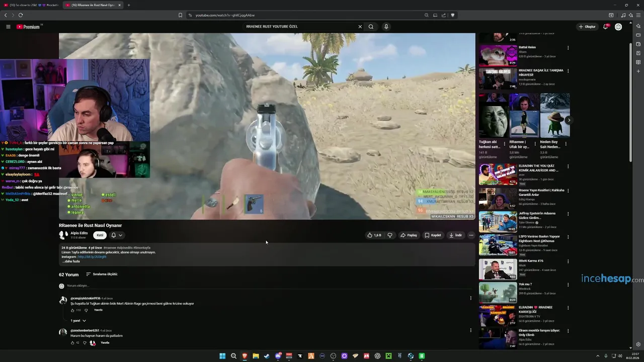Open options menu for zeydsenberber6261 comment
This screenshot has width=644, height=362.
(471, 330)
